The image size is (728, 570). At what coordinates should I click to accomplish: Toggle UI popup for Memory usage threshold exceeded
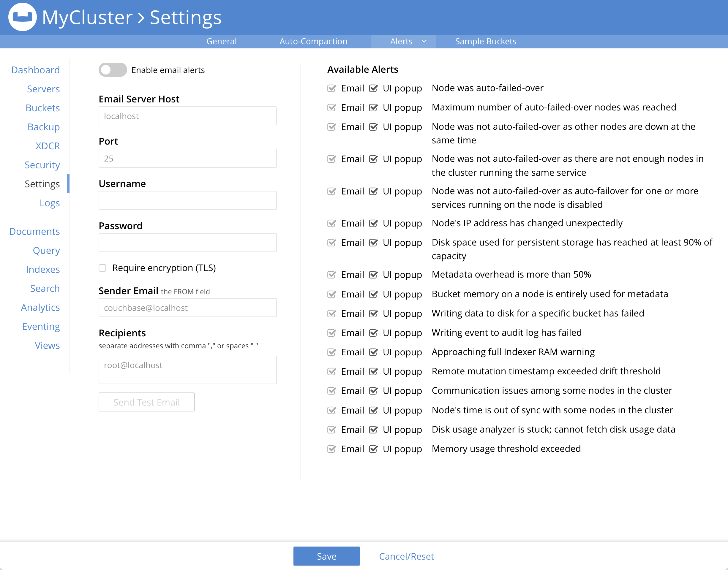374,449
